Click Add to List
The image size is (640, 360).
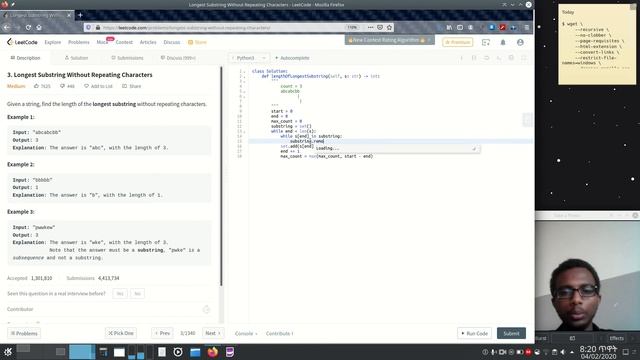[x=98, y=86]
